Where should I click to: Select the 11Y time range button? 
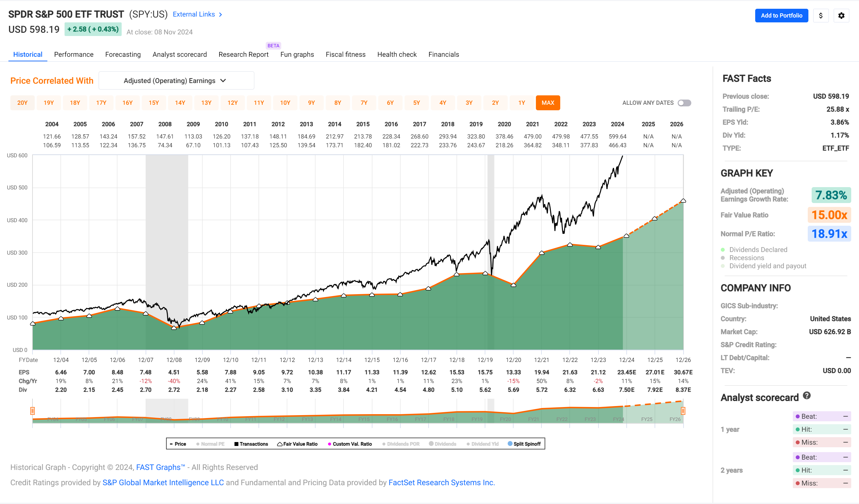259,103
